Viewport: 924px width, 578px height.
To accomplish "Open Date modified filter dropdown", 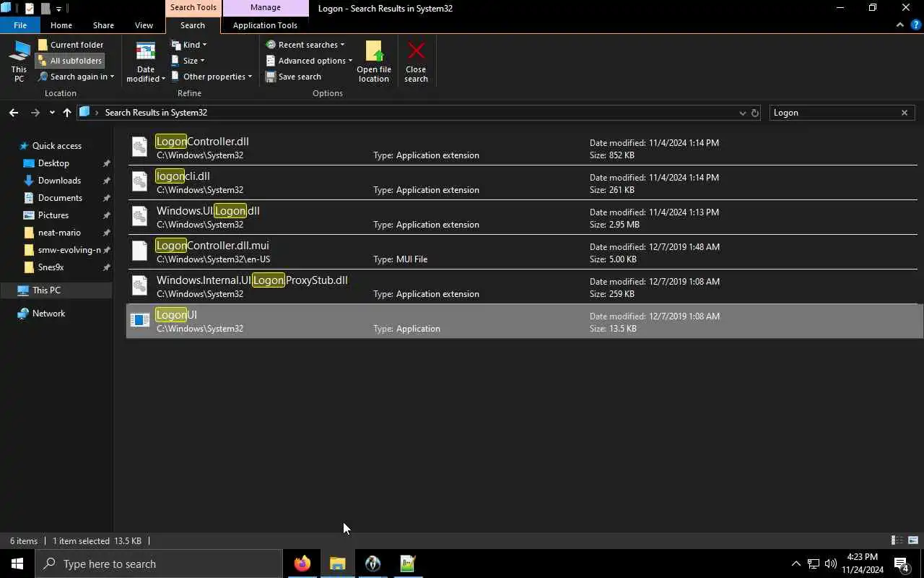I will 146,61.
